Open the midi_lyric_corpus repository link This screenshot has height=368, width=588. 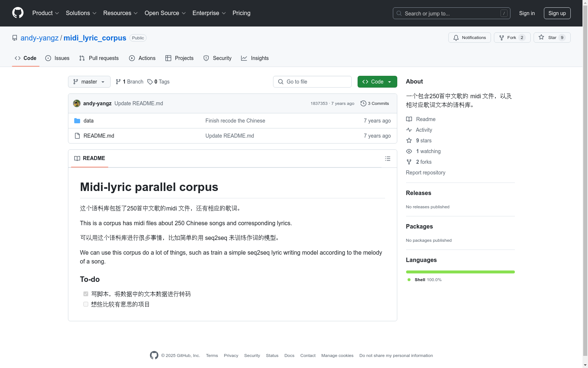[x=95, y=38]
